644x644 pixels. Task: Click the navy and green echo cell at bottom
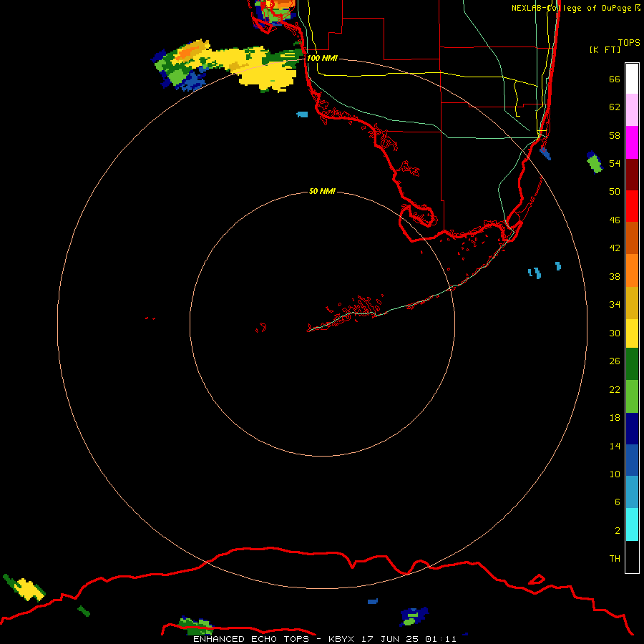pos(414,616)
